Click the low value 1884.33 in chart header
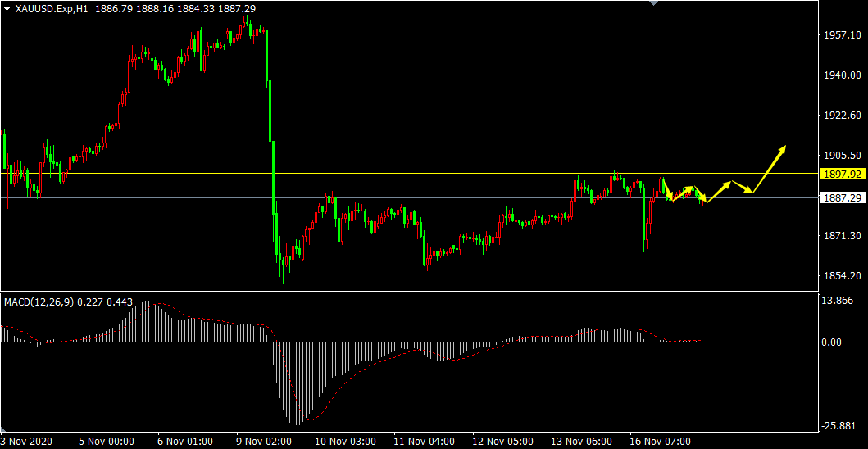This screenshot has width=868, height=449. click(x=197, y=9)
